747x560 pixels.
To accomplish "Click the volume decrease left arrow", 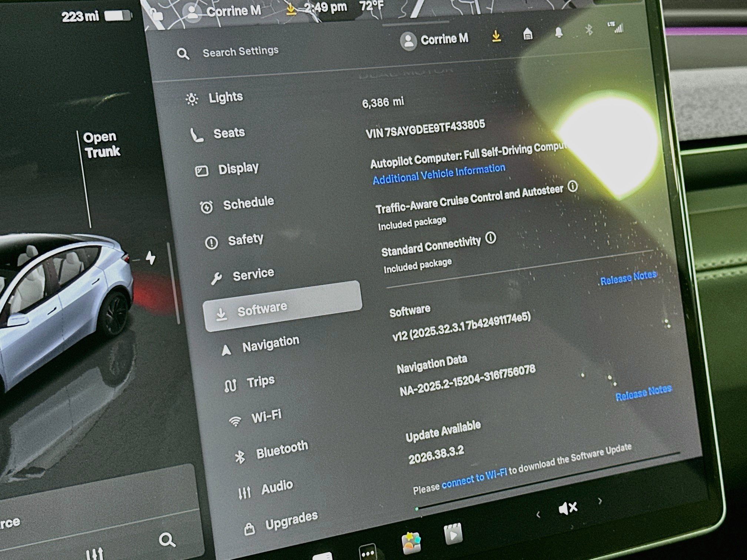I will point(538,514).
